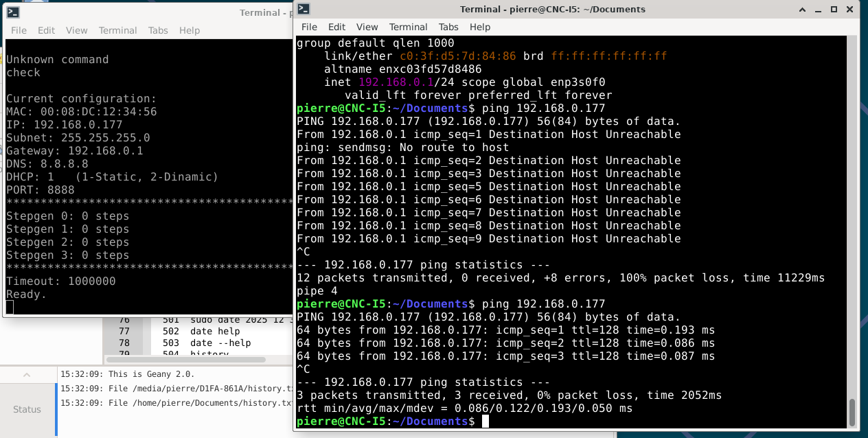Roll up the active terminal window
This screenshot has height=438, width=868.
click(801, 10)
